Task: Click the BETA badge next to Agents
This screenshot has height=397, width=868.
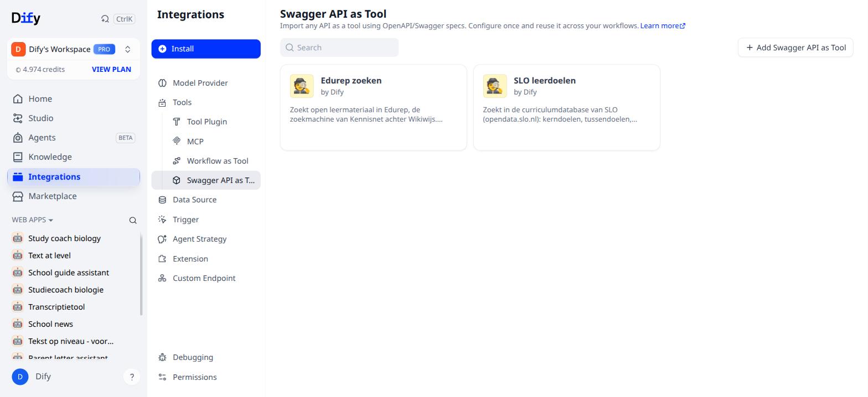Action: click(x=126, y=138)
